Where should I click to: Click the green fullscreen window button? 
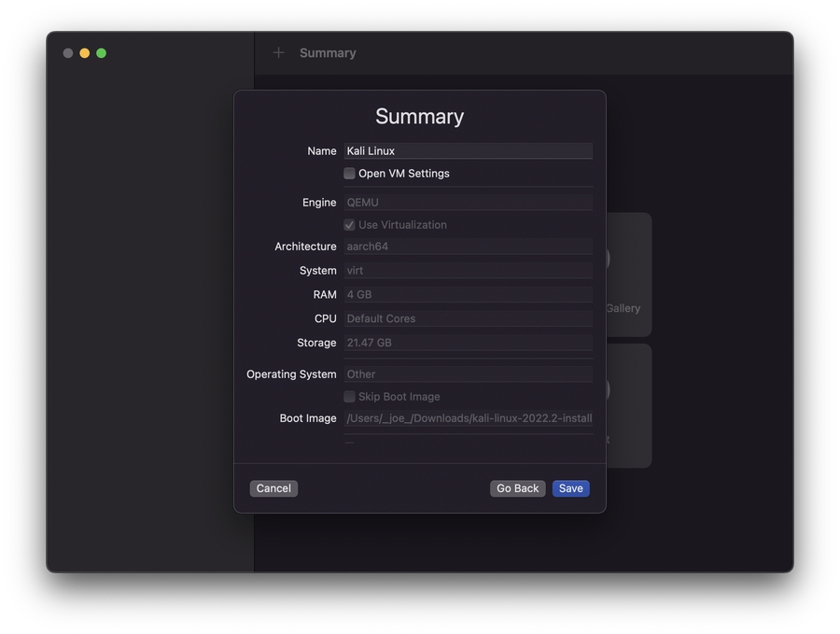click(x=102, y=53)
